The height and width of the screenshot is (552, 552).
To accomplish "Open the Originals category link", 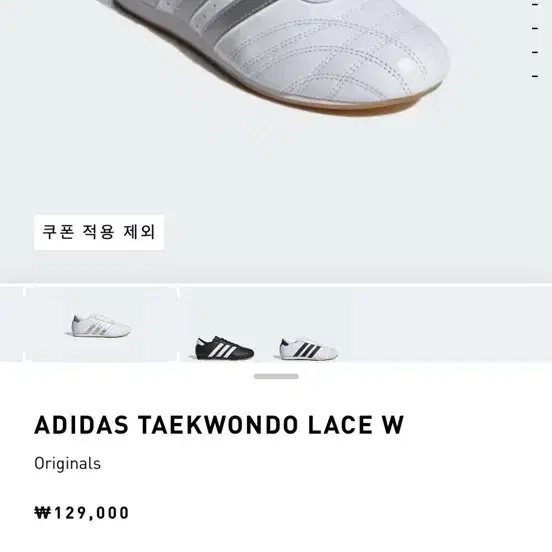I will pos(68,464).
